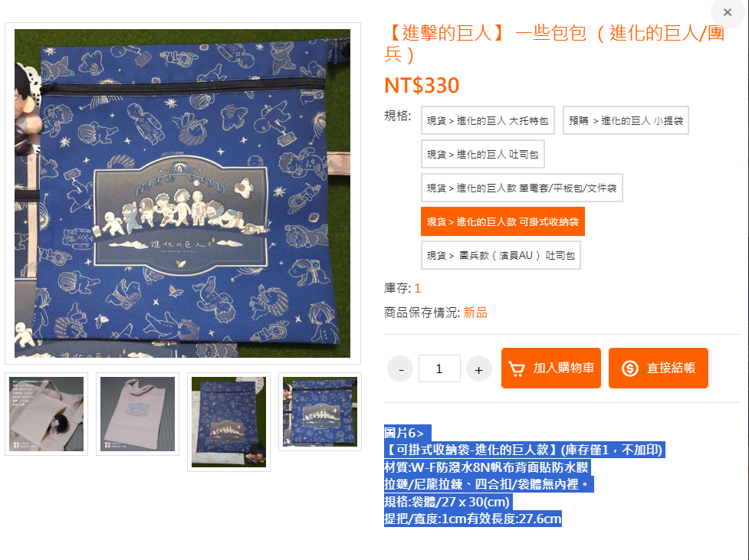This screenshot has height=560, width=749.
Task: Select option 預購 > 進化的巨人 小提袋
Action: [626, 120]
